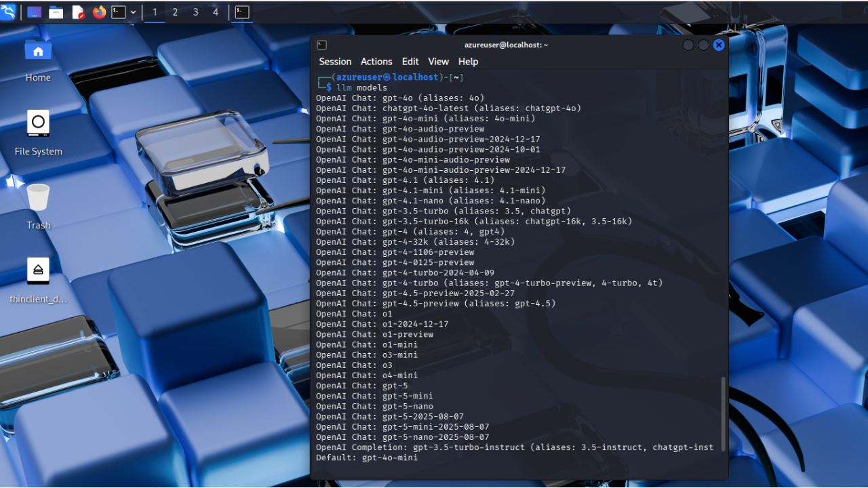Screen dimensions: 868x488
Task: Switch to workspace 4
Action: 216,12
